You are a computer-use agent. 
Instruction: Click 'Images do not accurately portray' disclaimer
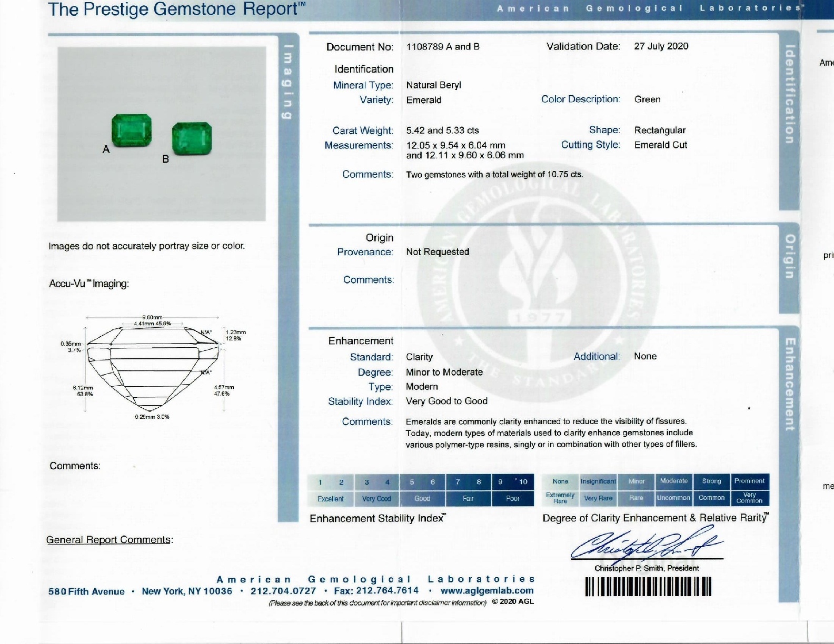click(146, 246)
